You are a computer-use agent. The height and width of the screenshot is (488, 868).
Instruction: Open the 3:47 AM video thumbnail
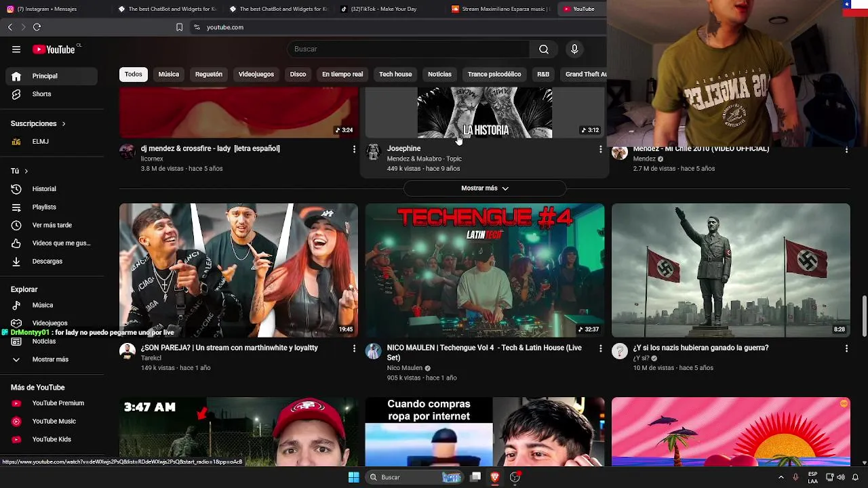click(239, 432)
